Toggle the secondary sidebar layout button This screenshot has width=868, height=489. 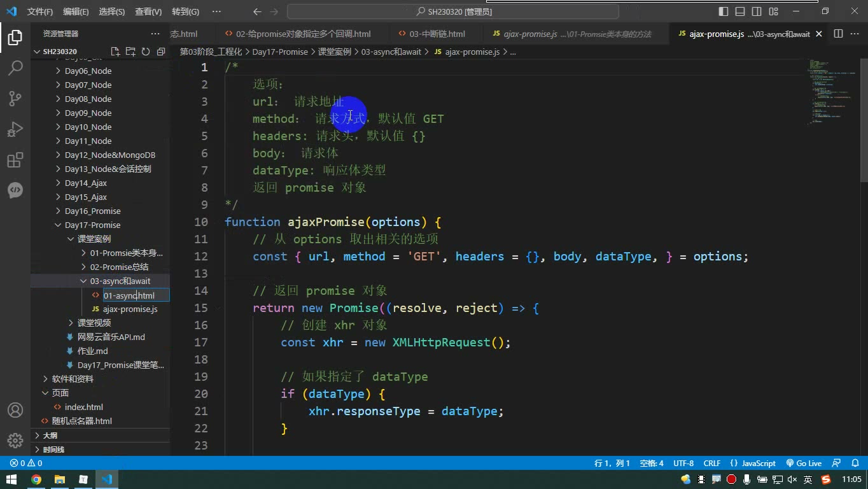pos(757,11)
